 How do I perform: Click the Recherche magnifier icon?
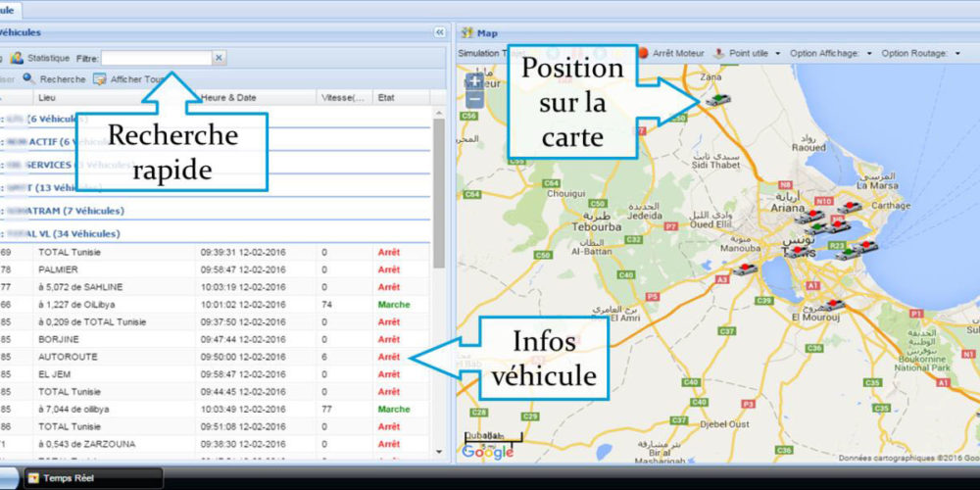pos(28,78)
